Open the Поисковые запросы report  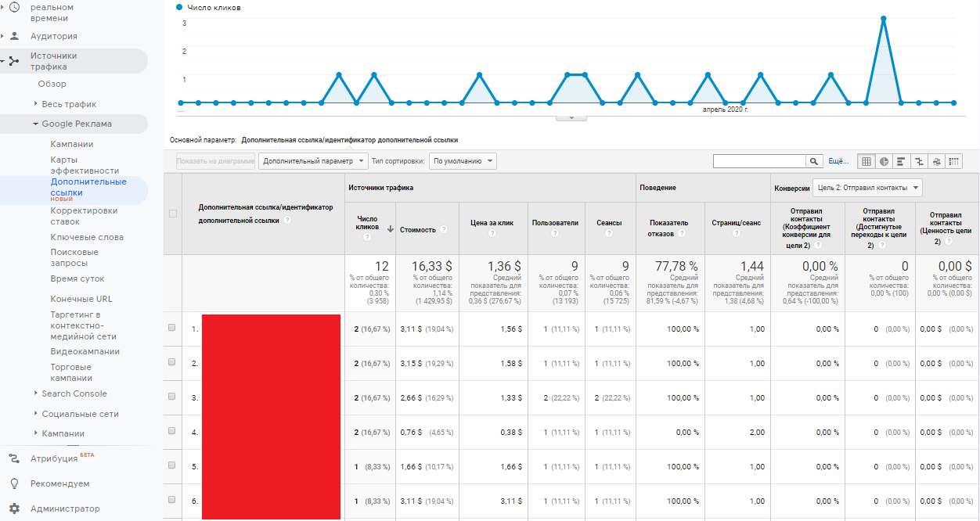(x=74, y=257)
